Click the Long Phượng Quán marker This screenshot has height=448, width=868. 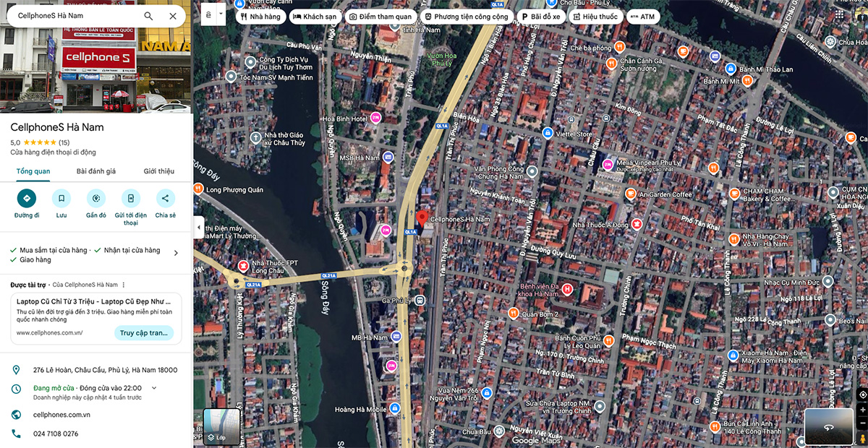click(x=199, y=190)
